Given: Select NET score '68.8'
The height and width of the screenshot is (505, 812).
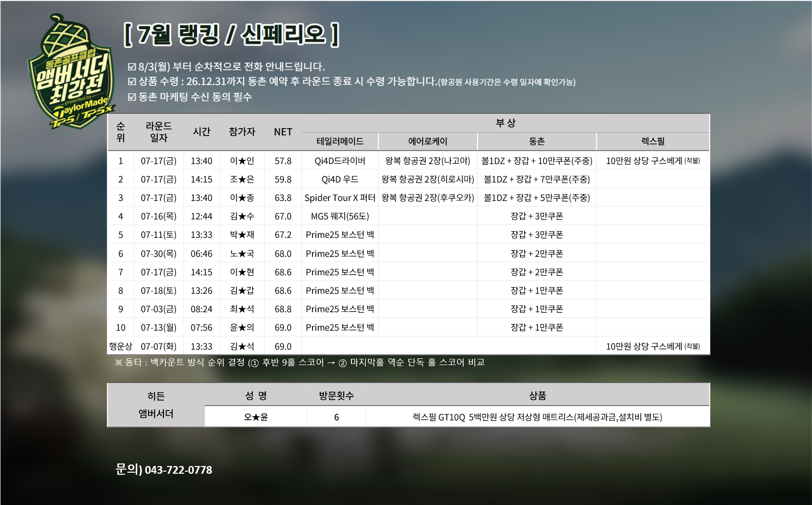Looking at the screenshot, I should [283, 309].
